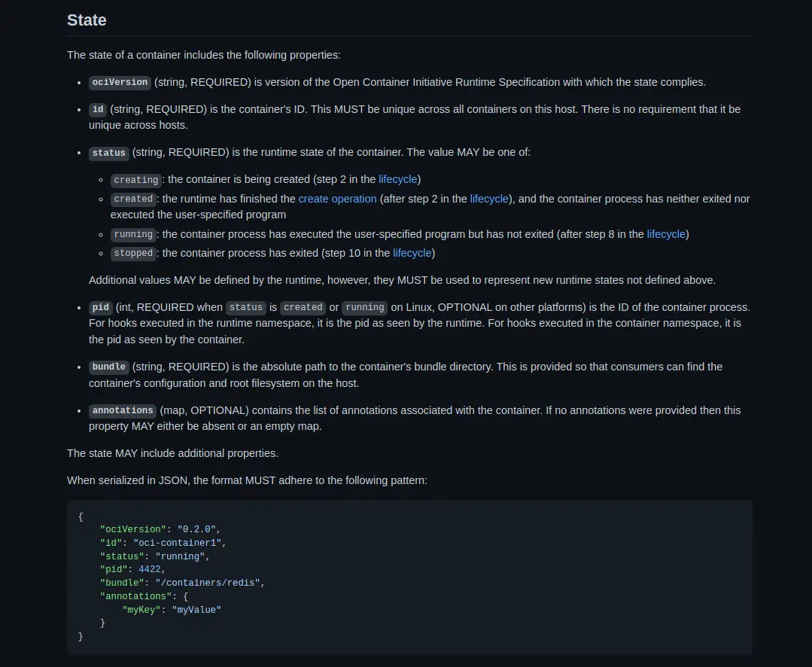Click the 'State' section heading
This screenshot has height=667, width=812.
click(87, 20)
